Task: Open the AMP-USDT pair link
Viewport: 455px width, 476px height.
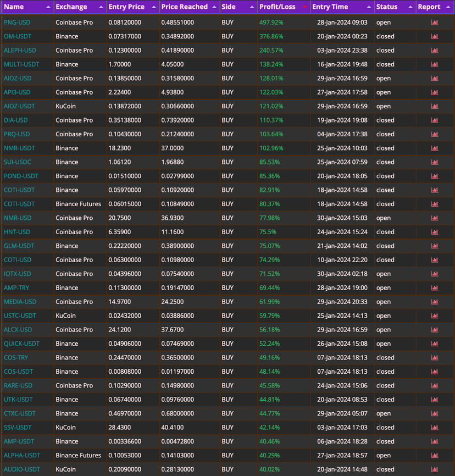Action: tap(19, 441)
